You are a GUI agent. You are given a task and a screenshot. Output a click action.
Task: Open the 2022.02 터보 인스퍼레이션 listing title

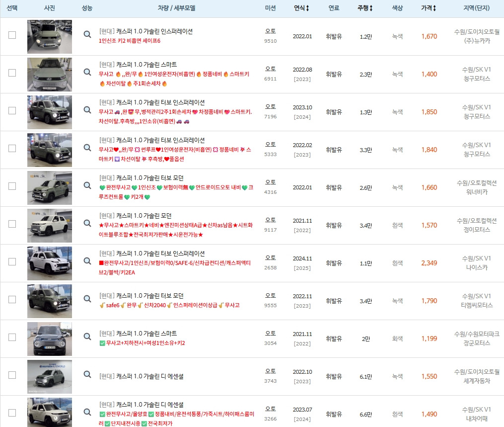click(x=152, y=140)
